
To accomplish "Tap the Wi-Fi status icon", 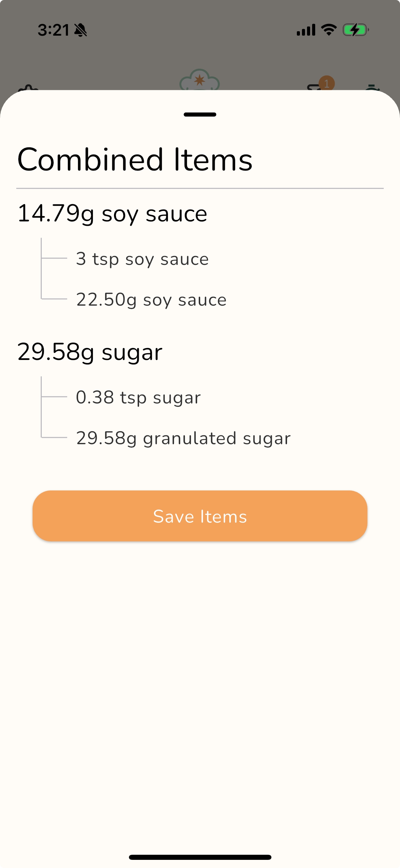I will (x=328, y=30).
